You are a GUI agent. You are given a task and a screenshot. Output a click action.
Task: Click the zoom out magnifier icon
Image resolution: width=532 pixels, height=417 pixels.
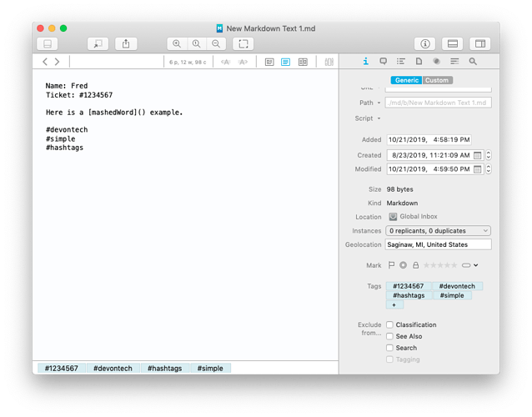[x=216, y=43]
